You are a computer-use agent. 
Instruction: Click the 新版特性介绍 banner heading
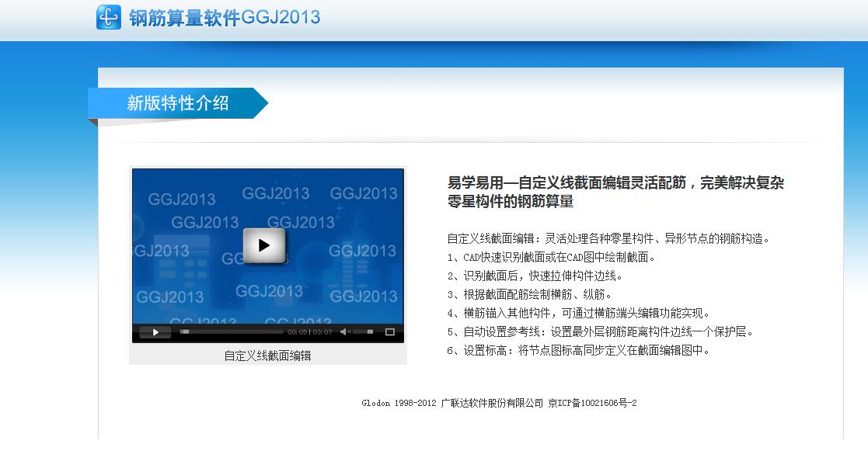(x=178, y=102)
